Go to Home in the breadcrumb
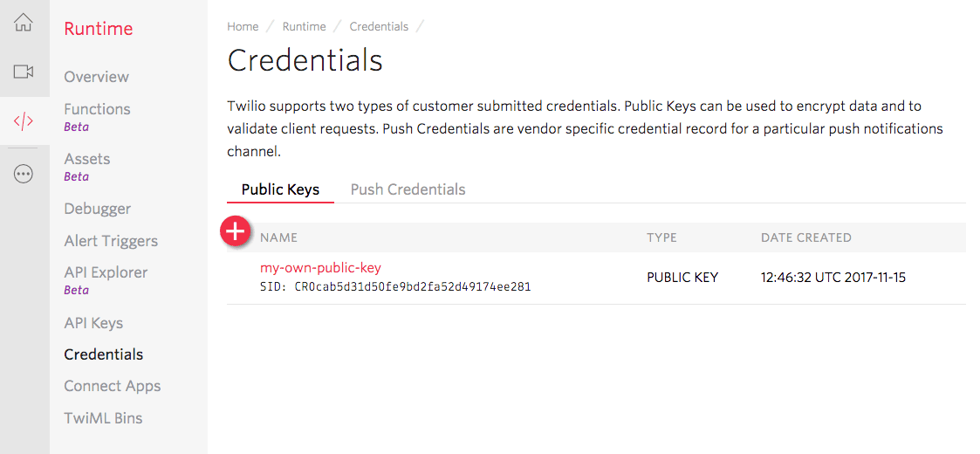 (243, 27)
